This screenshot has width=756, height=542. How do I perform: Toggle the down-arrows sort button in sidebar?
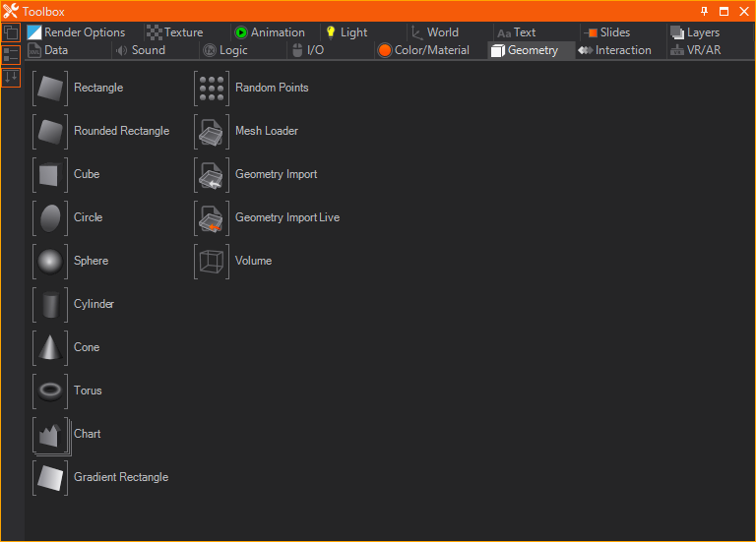click(x=11, y=77)
